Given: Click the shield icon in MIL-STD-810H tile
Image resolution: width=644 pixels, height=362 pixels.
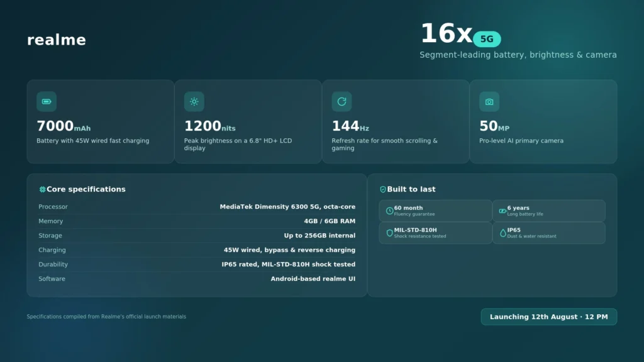Looking at the screenshot, I should point(389,233).
